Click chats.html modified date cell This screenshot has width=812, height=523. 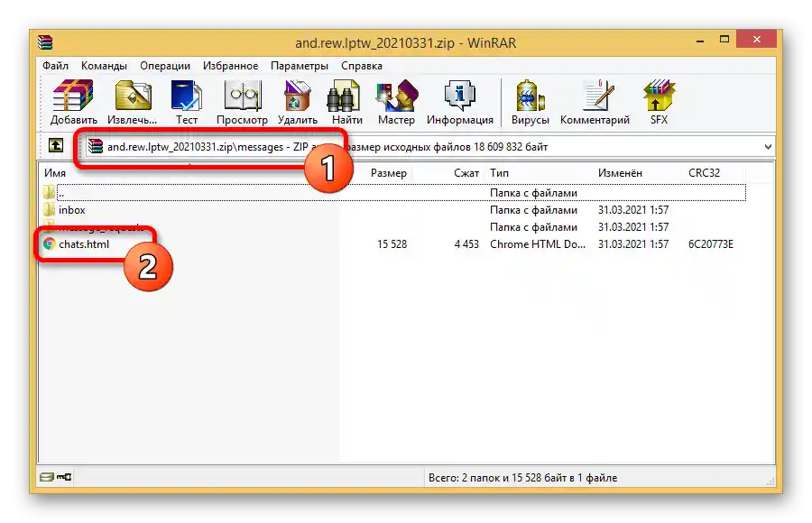(x=633, y=243)
